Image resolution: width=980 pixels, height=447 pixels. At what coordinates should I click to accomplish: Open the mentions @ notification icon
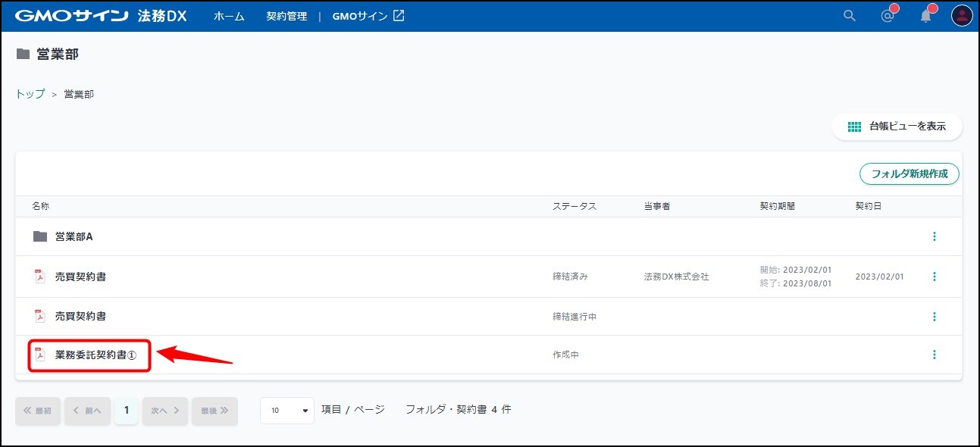[888, 16]
